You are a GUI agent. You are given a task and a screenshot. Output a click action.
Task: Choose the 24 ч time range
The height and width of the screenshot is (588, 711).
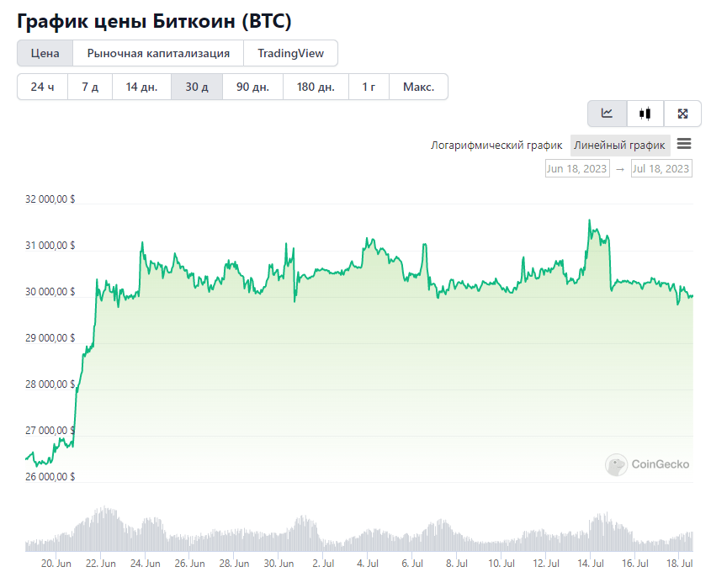point(42,87)
